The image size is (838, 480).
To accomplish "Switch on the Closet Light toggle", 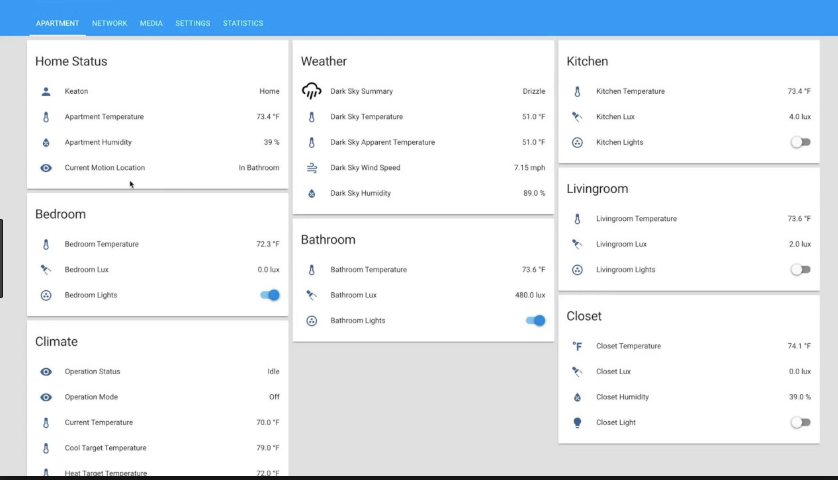I will click(801, 422).
